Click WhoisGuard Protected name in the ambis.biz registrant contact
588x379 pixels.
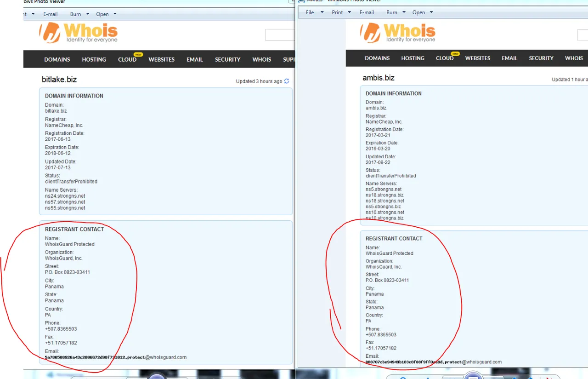click(390, 253)
